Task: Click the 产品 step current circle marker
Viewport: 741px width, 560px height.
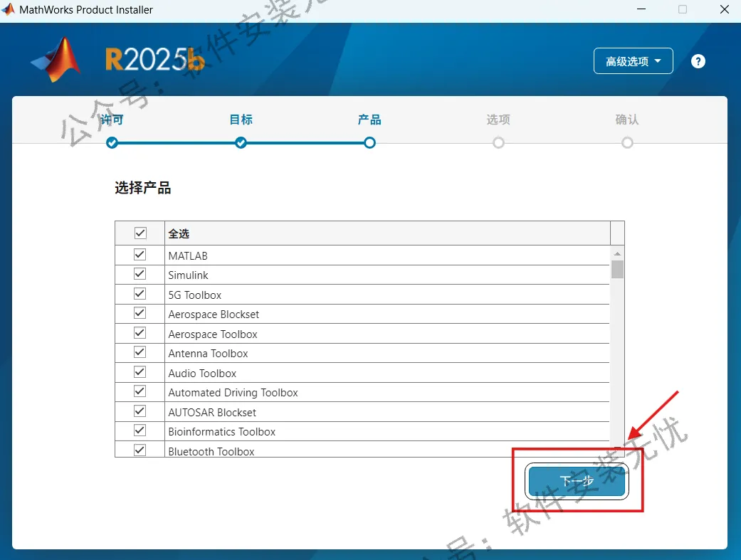Action: pyautogui.click(x=369, y=143)
